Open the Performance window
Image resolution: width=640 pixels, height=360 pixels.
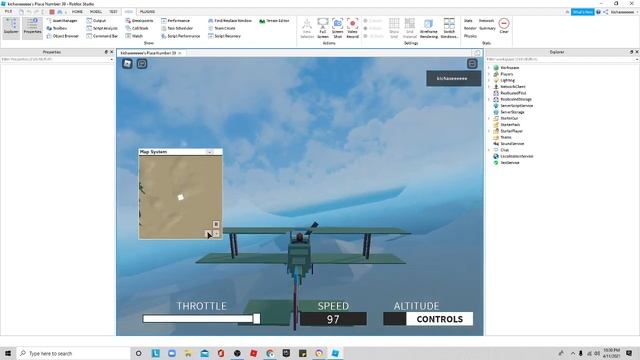point(176,20)
